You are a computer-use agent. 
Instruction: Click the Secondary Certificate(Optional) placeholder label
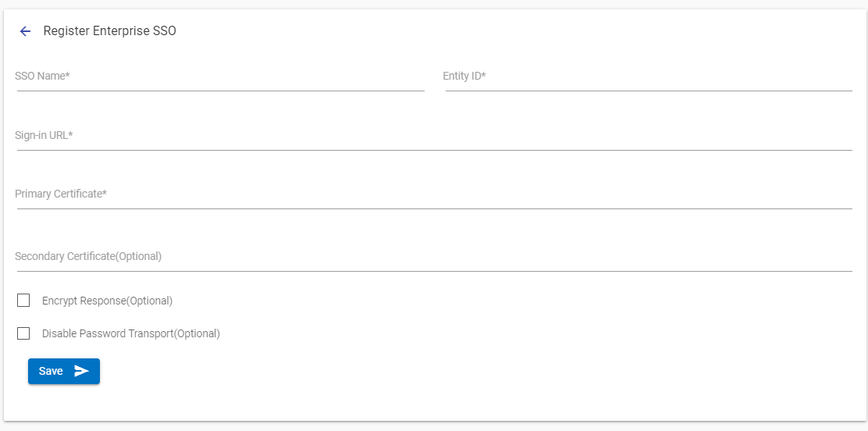(x=88, y=256)
